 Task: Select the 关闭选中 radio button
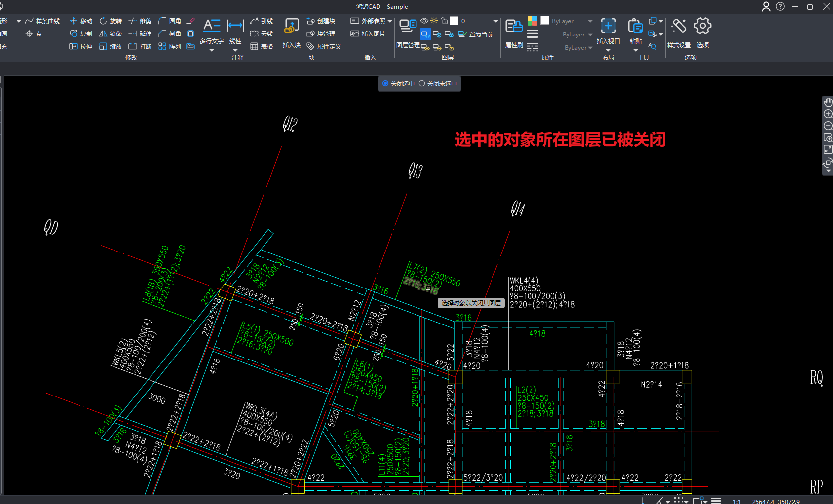(385, 84)
